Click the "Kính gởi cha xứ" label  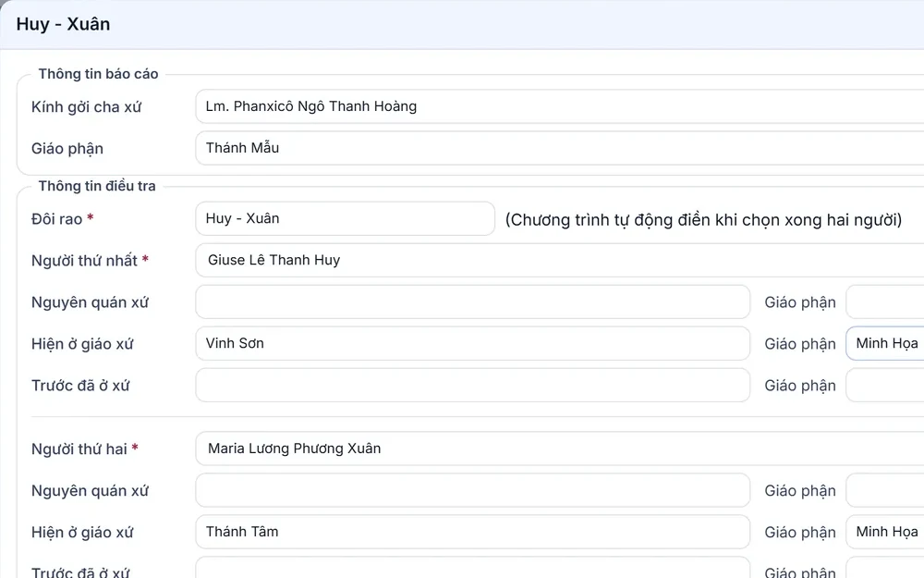click(86, 107)
